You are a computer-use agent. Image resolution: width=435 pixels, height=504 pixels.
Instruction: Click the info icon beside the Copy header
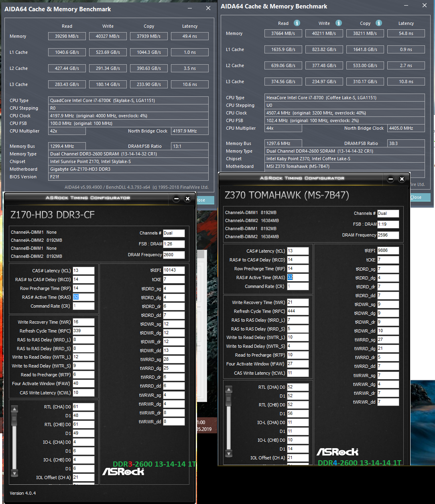[379, 23]
